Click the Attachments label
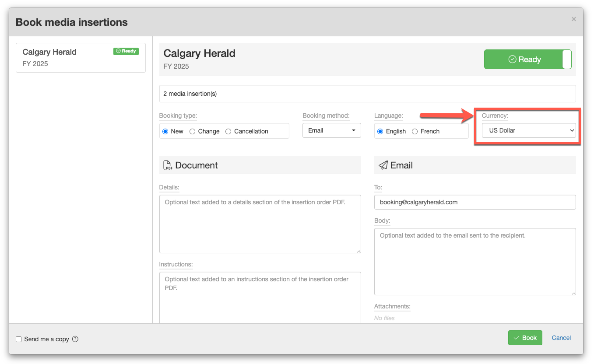This screenshot has height=364, width=594. pyautogui.click(x=392, y=307)
